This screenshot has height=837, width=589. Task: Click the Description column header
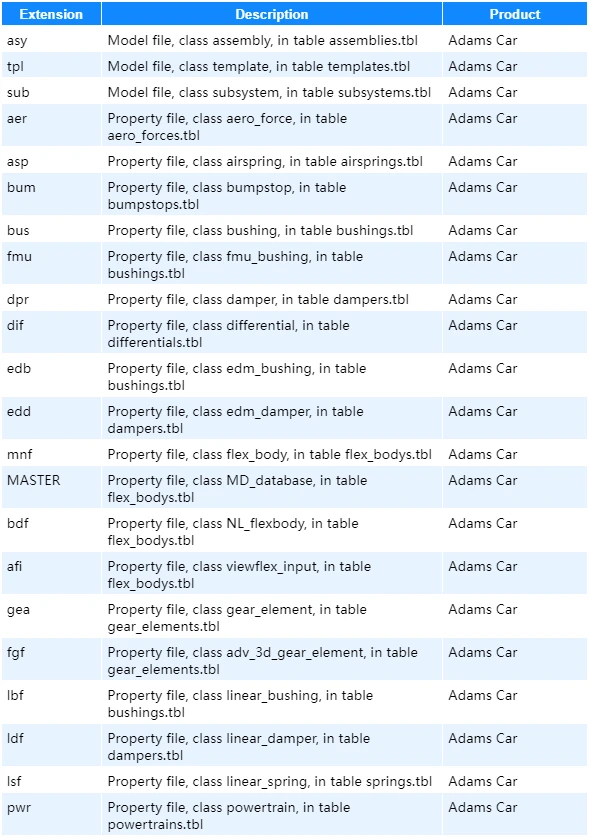coord(272,14)
